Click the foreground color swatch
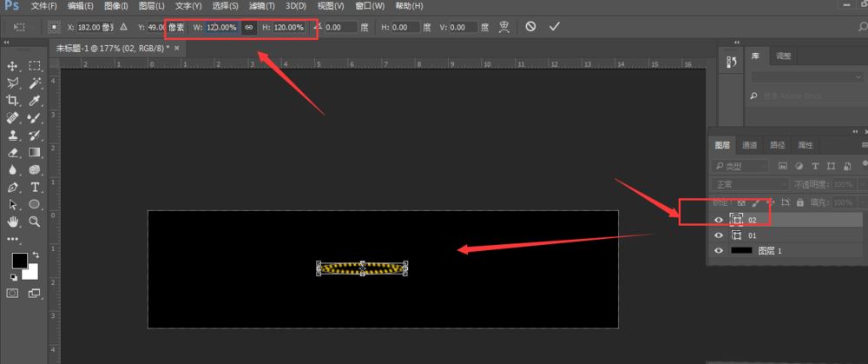The image size is (868, 364). tap(19, 260)
